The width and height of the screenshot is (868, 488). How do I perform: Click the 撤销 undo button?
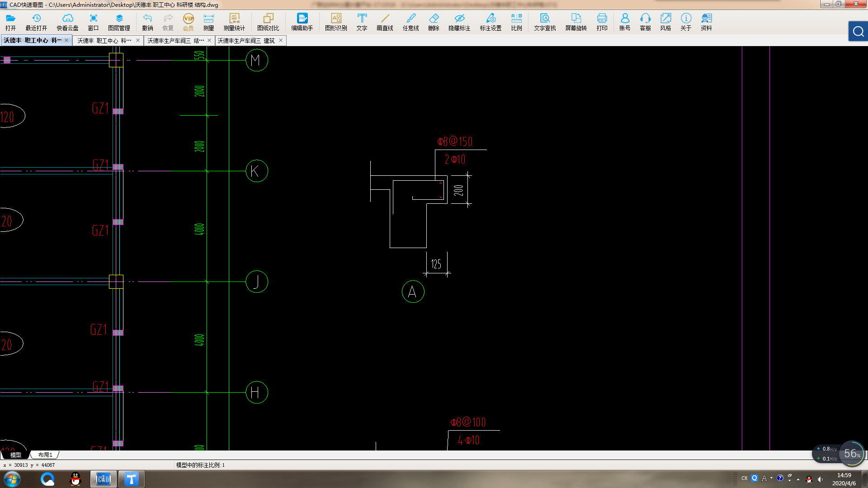click(x=147, y=21)
